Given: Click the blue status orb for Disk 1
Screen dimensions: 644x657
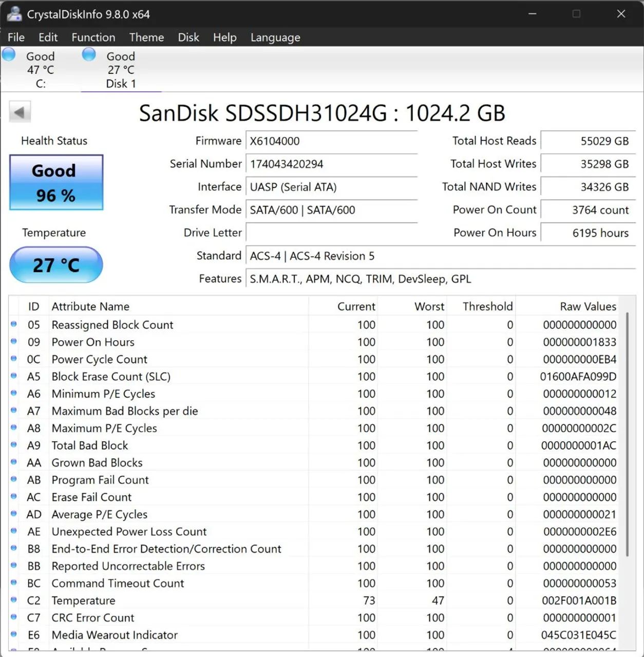Looking at the screenshot, I should click(x=89, y=54).
